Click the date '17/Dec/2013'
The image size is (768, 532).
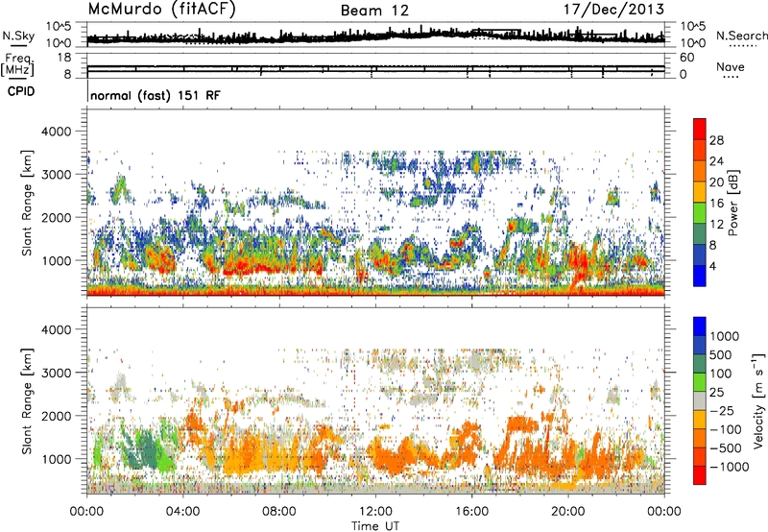click(x=614, y=10)
